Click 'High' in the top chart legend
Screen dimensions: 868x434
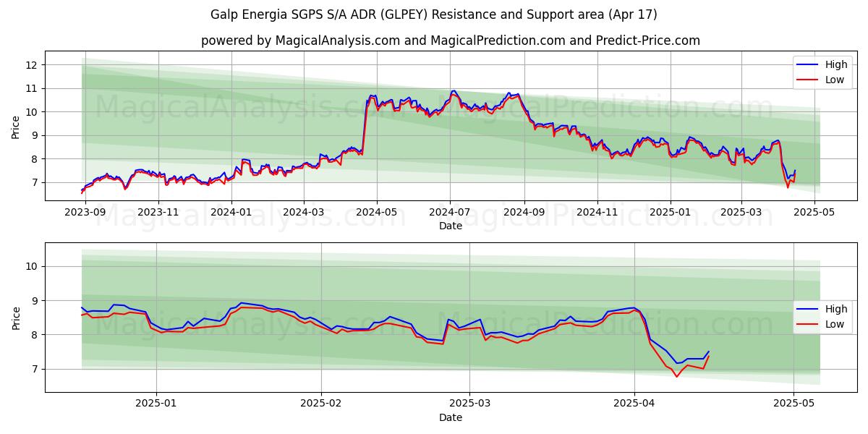(x=836, y=65)
